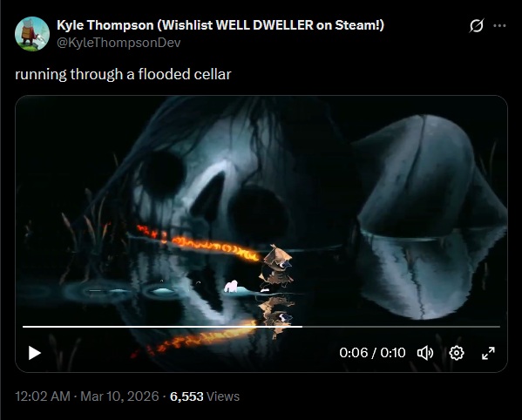Viewport: 522px width, 420px height.
Task: Open Kyle Thompson display name link
Action: [220, 25]
